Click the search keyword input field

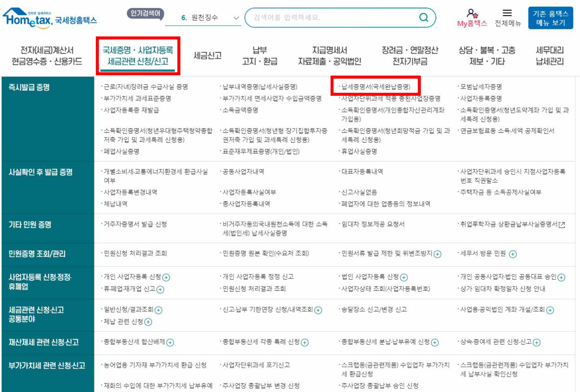(x=332, y=17)
